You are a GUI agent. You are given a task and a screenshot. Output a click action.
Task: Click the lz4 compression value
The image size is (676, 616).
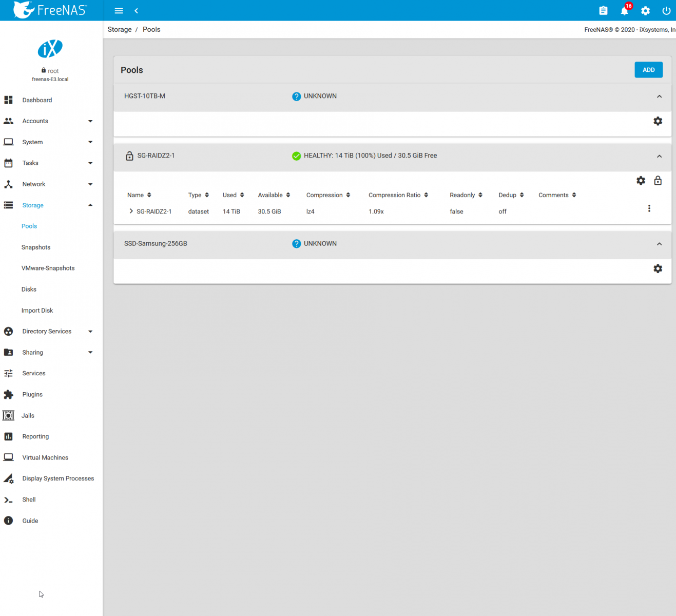click(x=310, y=211)
